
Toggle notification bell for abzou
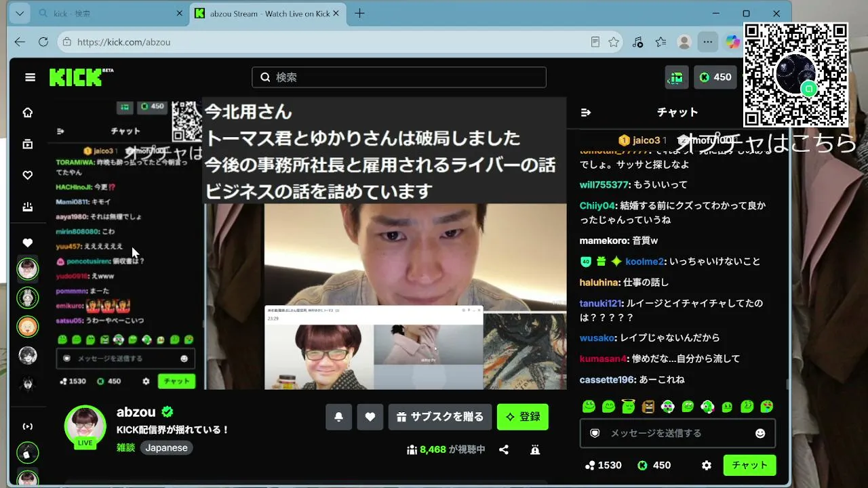pyautogui.click(x=338, y=417)
